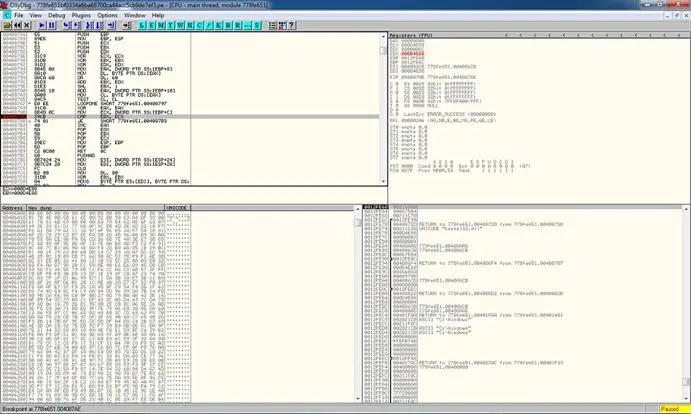Open the Window menu
The width and height of the screenshot is (691, 414).
(134, 16)
